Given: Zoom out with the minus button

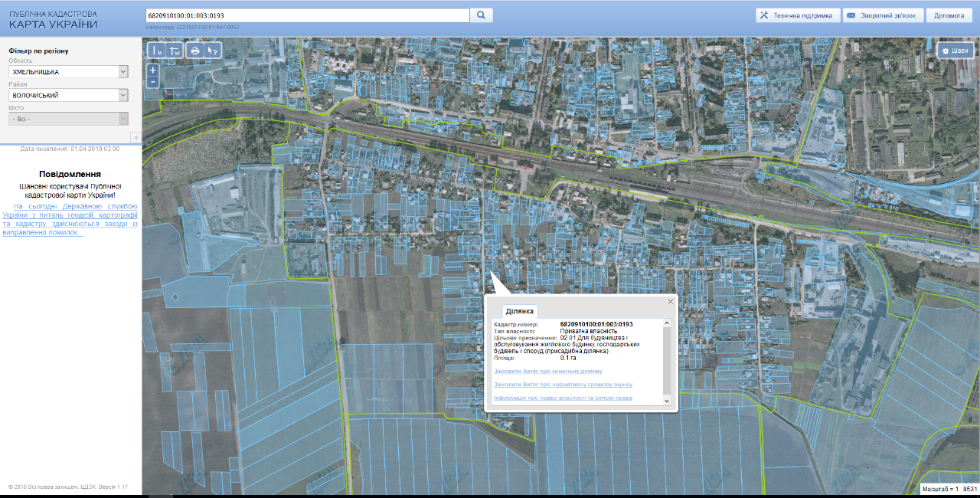Looking at the screenshot, I should tap(153, 81).
